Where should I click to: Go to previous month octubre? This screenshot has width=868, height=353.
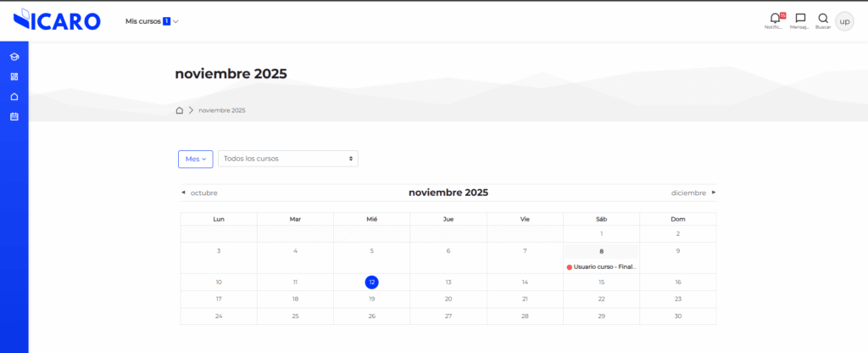click(x=200, y=193)
